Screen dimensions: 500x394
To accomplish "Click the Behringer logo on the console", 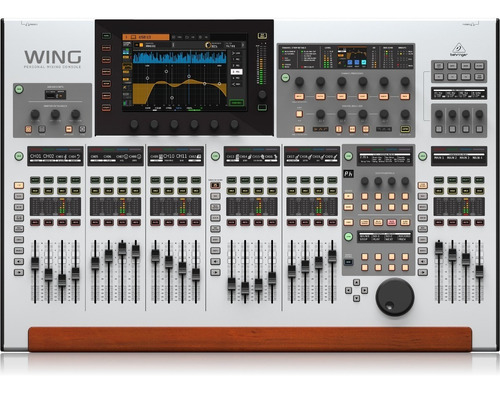I will (459, 50).
